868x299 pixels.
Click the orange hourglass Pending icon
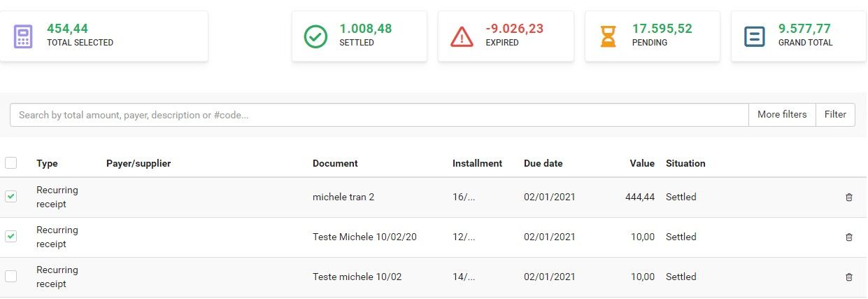[x=609, y=36]
